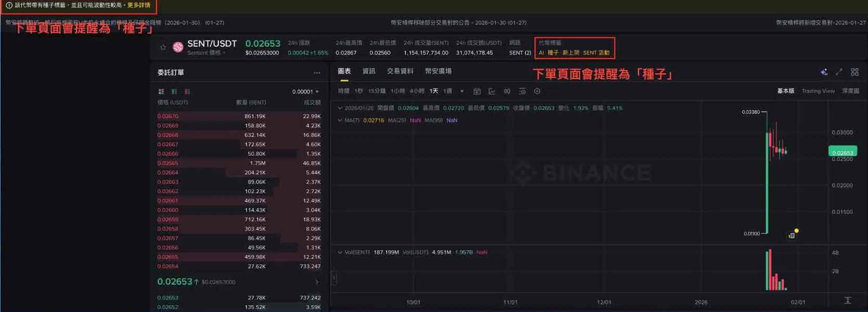This screenshot has height=312, width=868.
Task: Expand chart to fullscreen
Action: coord(839,72)
